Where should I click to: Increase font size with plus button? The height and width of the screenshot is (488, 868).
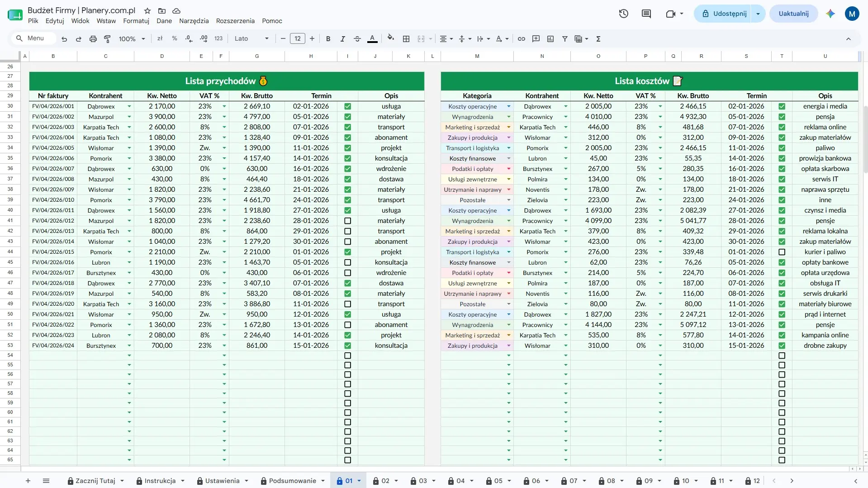[312, 39]
